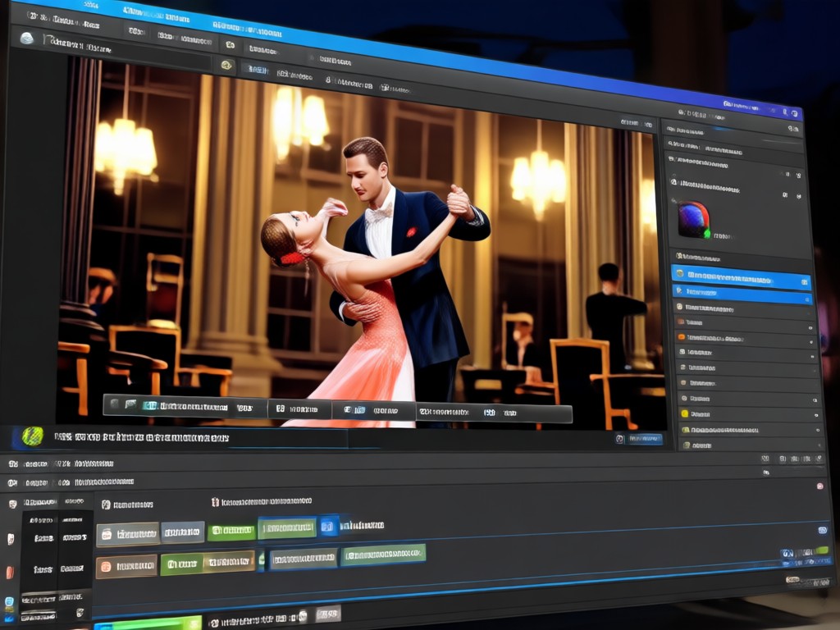Click the grey button in the bottom status bar

point(328,614)
